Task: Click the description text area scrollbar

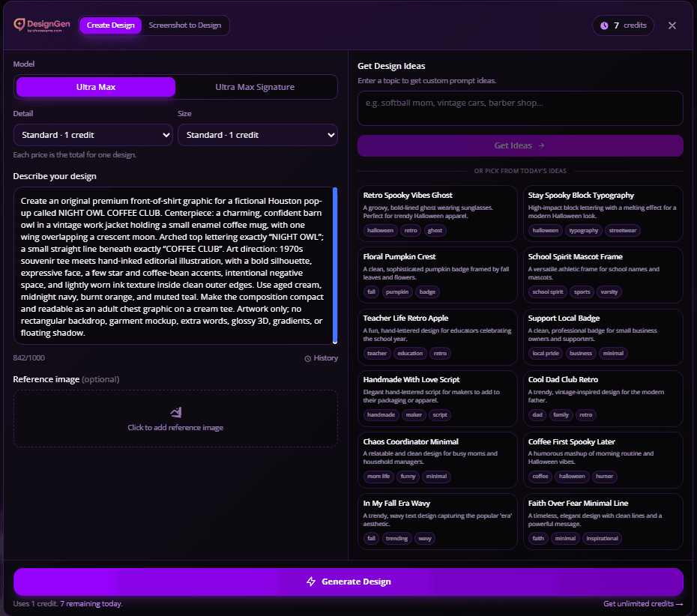Action: click(x=335, y=266)
